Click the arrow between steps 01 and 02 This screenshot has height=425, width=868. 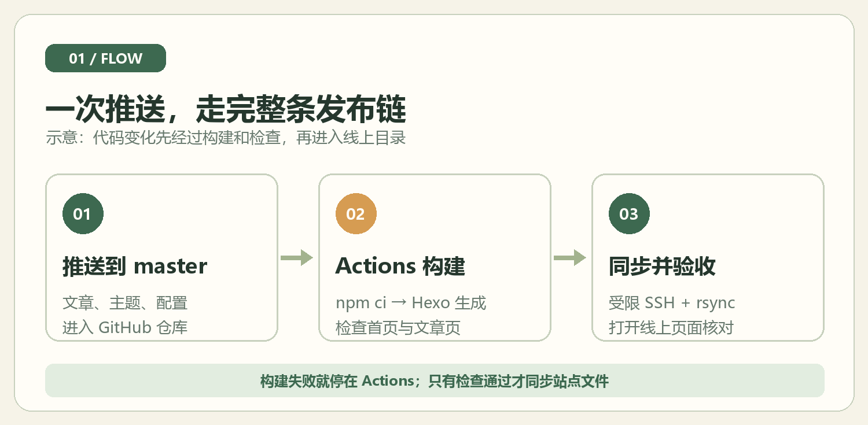click(x=297, y=258)
